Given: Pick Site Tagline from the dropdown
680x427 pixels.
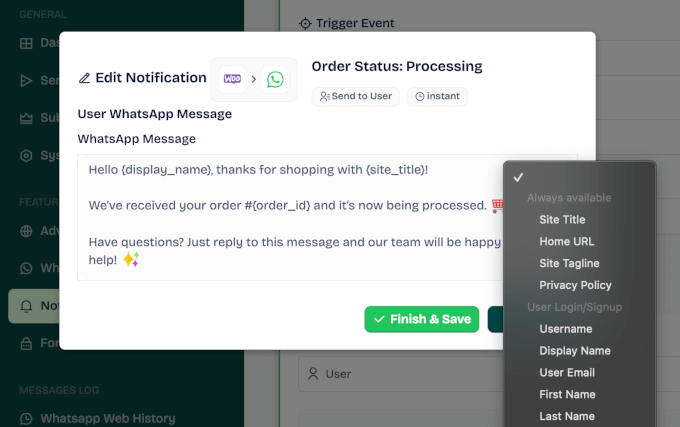Looking at the screenshot, I should click(569, 264).
